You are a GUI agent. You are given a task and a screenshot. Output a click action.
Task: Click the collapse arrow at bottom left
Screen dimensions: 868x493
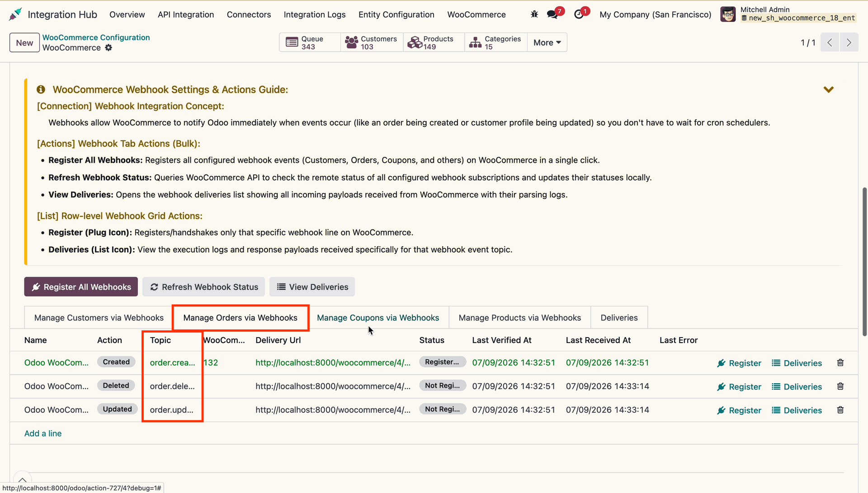tap(22, 480)
